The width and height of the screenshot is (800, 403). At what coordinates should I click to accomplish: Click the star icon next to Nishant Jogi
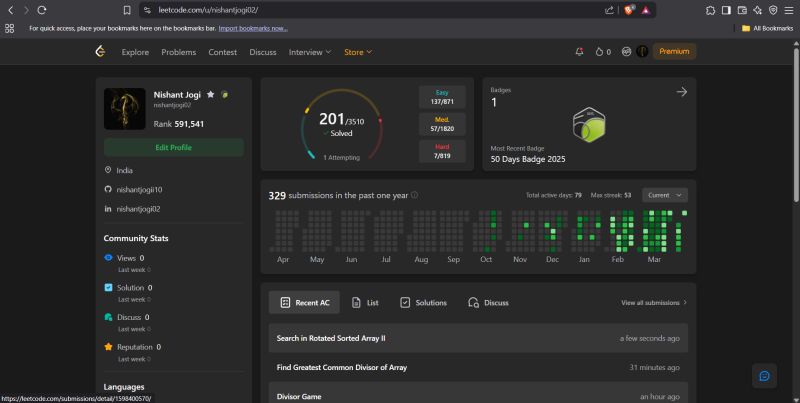click(211, 94)
